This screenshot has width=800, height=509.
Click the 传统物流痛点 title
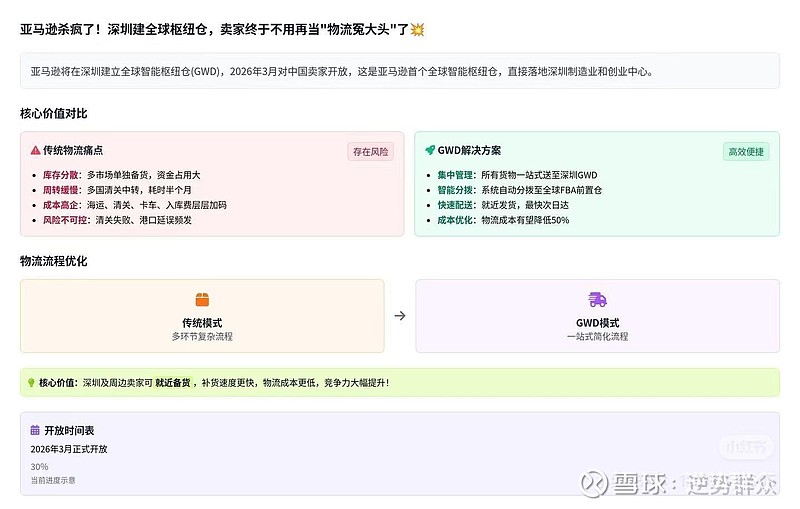(x=73, y=150)
